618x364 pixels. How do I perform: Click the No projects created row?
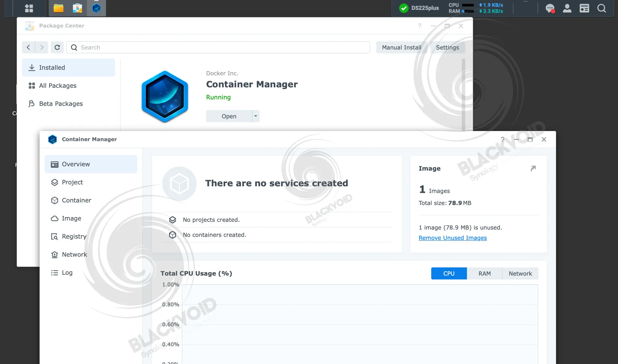pos(277,220)
